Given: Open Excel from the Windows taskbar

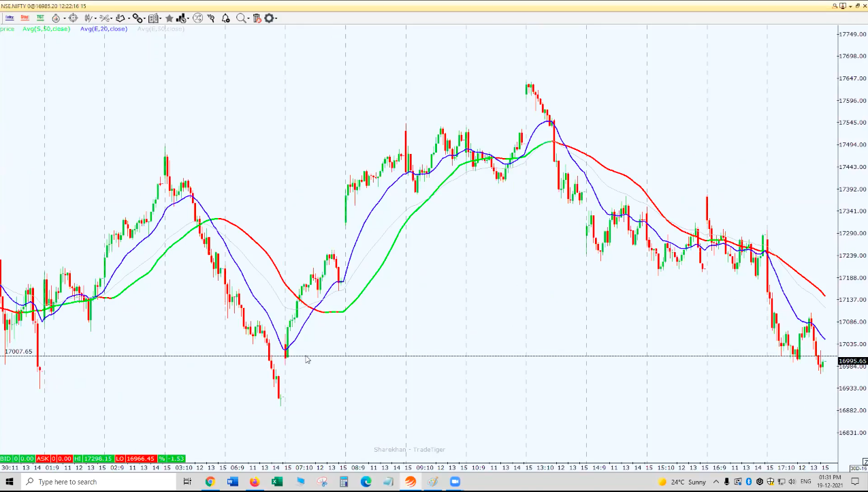Looking at the screenshot, I should tap(277, 482).
